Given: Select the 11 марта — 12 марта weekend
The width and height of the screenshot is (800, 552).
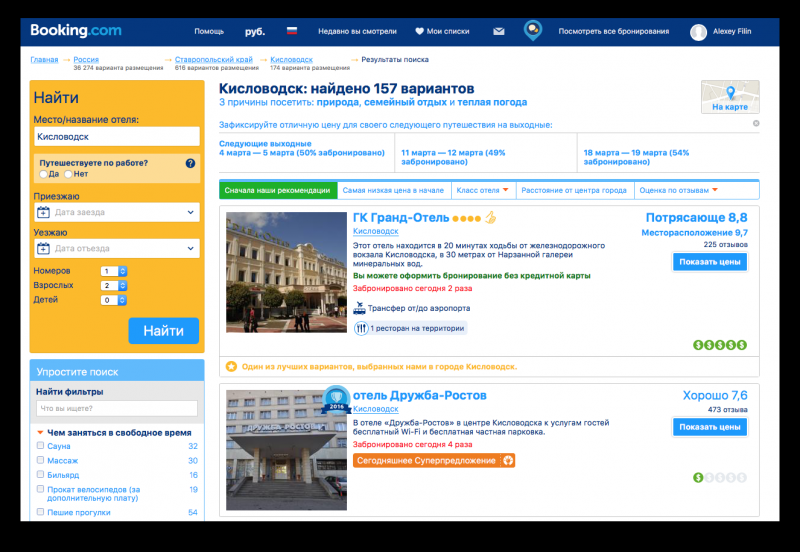Looking at the screenshot, I should tap(453, 157).
